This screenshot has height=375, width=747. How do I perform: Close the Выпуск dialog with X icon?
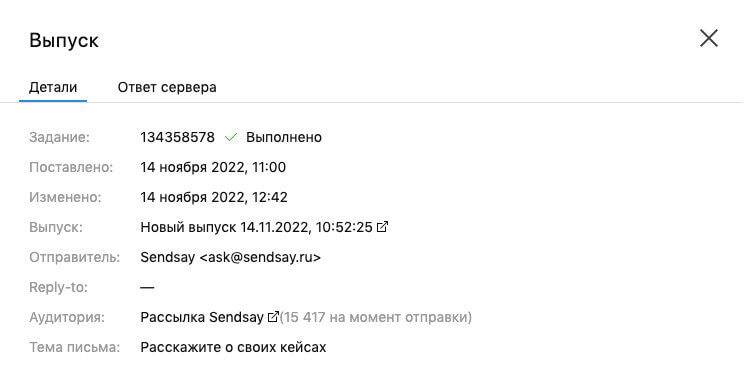[708, 38]
